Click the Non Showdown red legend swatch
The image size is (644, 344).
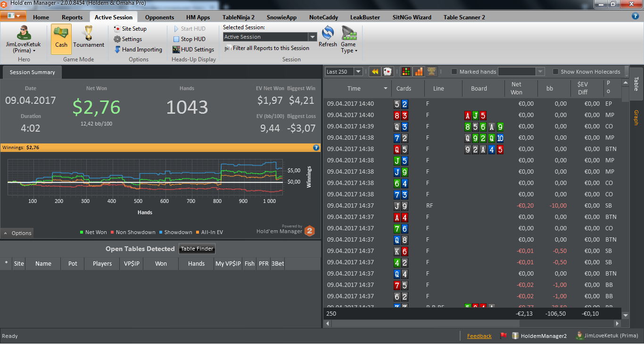[112, 232]
